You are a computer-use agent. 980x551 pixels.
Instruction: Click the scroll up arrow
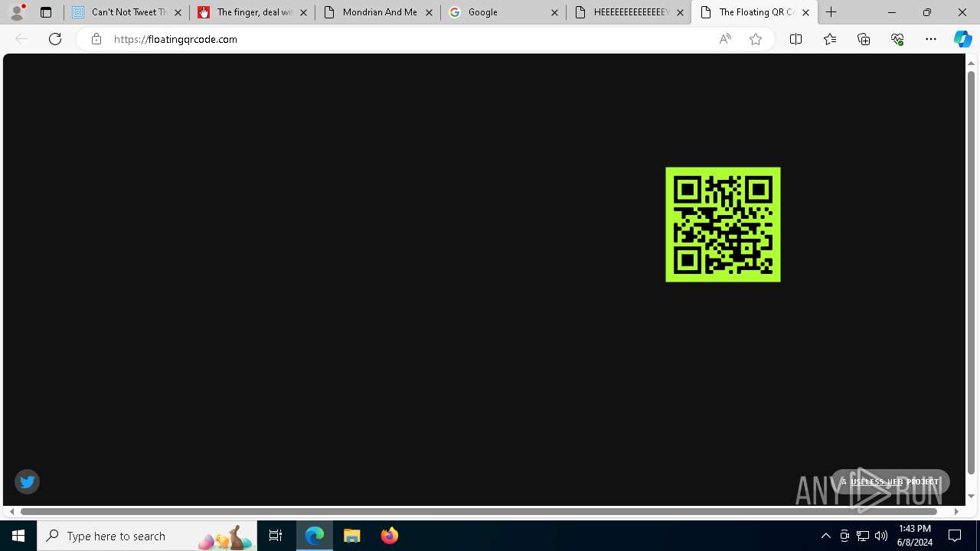click(x=971, y=63)
